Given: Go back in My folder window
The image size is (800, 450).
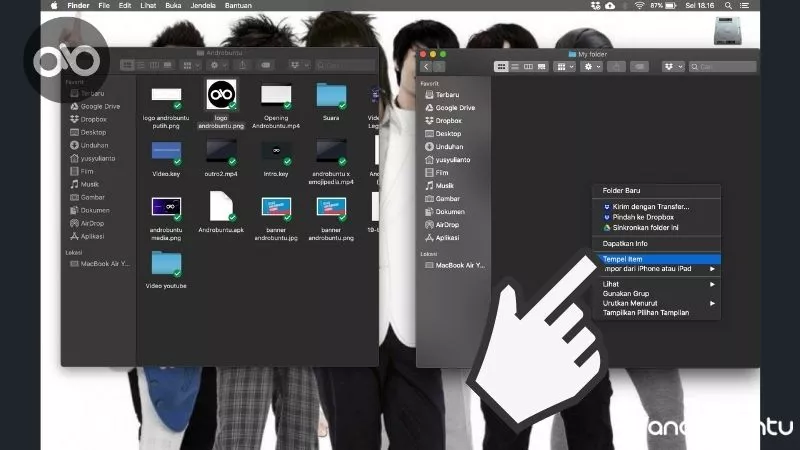Looking at the screenshot, I should (426, 67).
